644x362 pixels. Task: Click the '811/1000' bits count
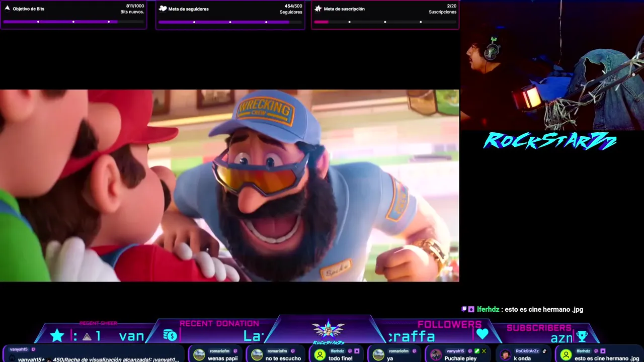tap(134, 6)
